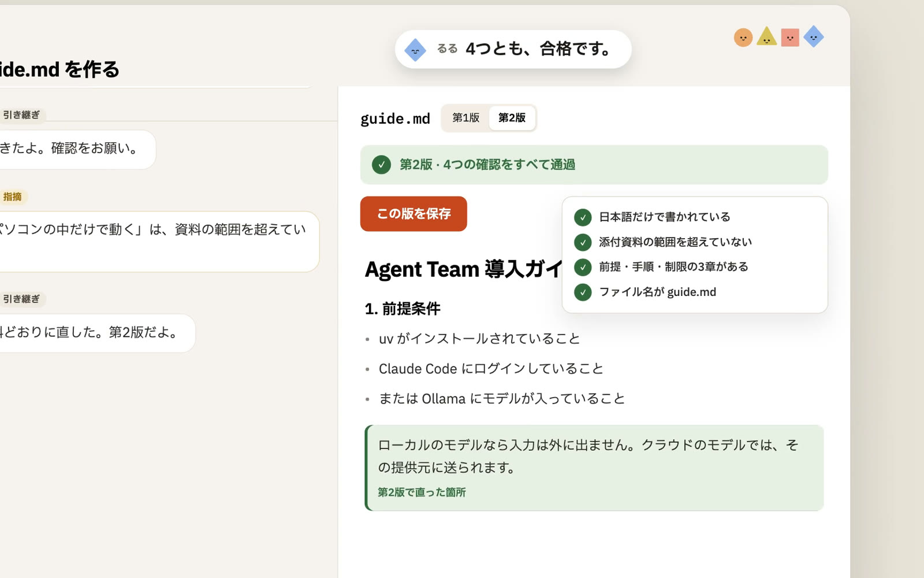Click the 引き継ぎ tag above 確認をお願い。
The height and width of the screenshot is (578, 924).
[x=22, y=115]
